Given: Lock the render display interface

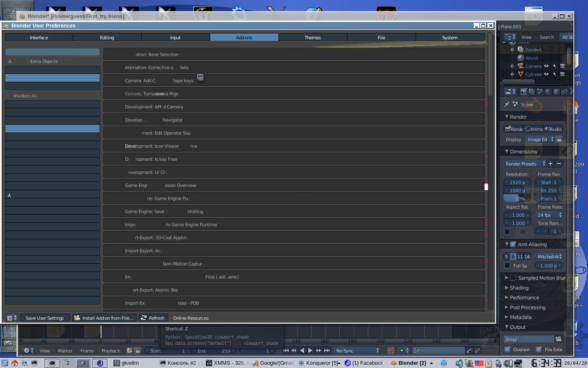Looking at the screenshot, I should pos(559,139).
